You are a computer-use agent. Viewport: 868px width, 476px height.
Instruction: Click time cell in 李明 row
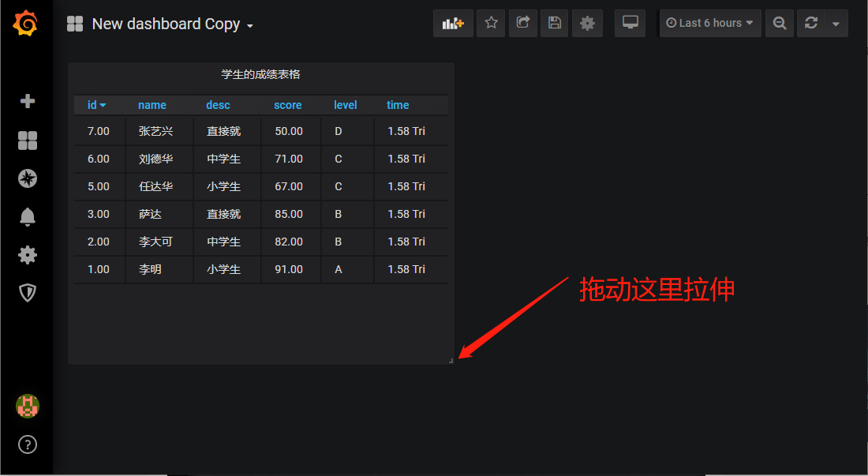(x=411, y=269)
